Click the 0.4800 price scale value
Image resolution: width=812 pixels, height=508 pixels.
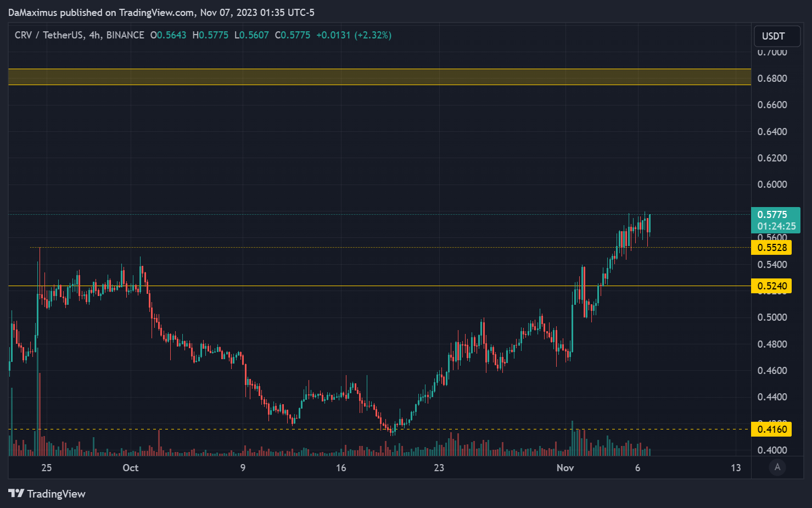click(x=772, y=344)
